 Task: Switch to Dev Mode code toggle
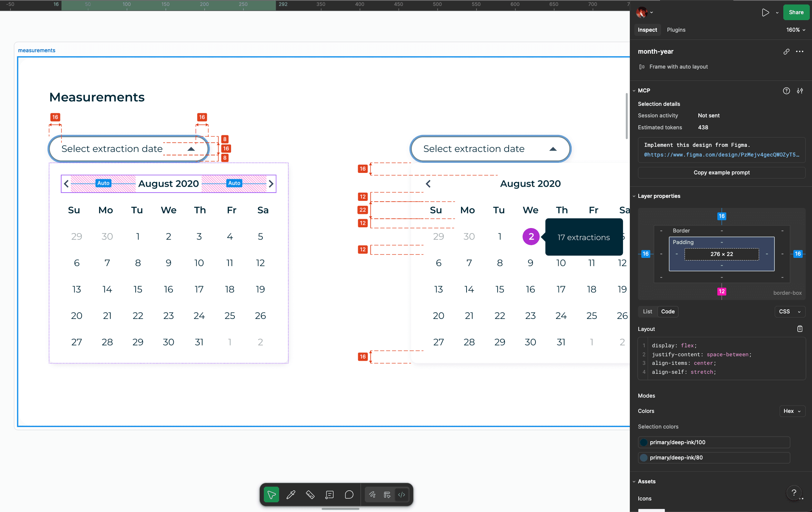click(x=402, y=495)
